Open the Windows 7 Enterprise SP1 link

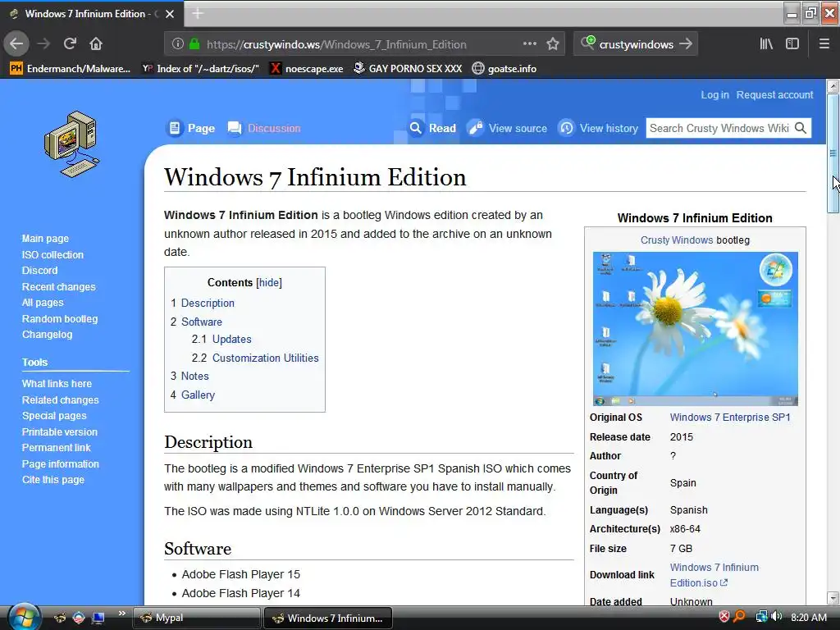point(729,418)
